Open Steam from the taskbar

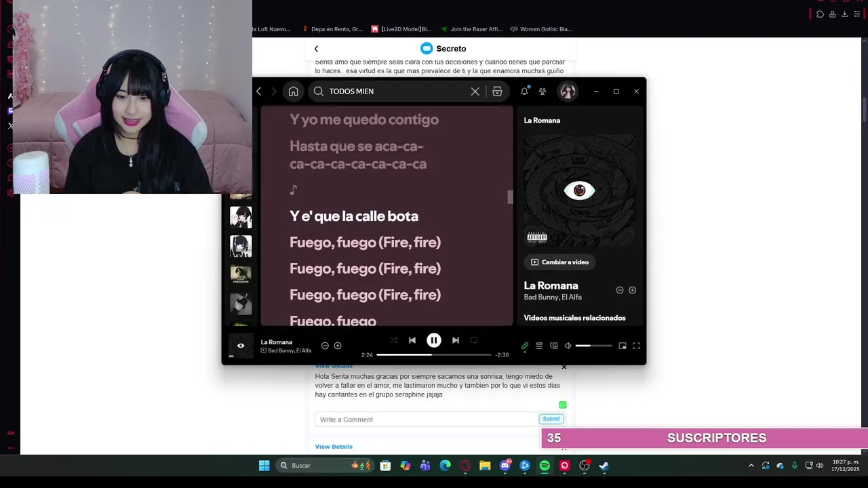604,466
